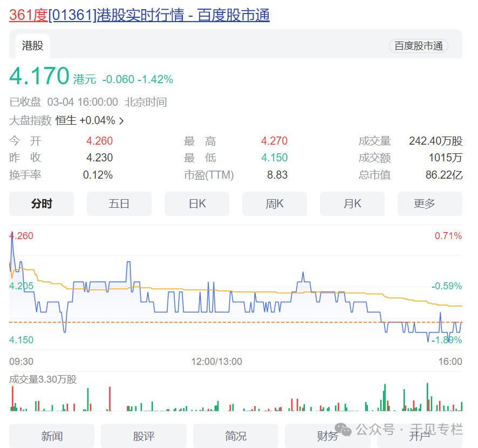The width and height of the screenshot is (478, 448).
Task: Click the 总市值 value 86.22亿
Action: [444, 175]
